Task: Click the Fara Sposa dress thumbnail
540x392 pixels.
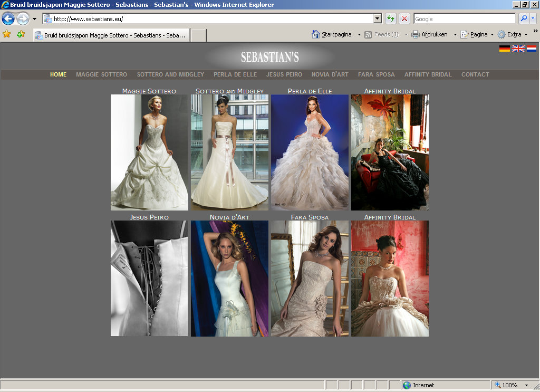Action: click(310, 279)
